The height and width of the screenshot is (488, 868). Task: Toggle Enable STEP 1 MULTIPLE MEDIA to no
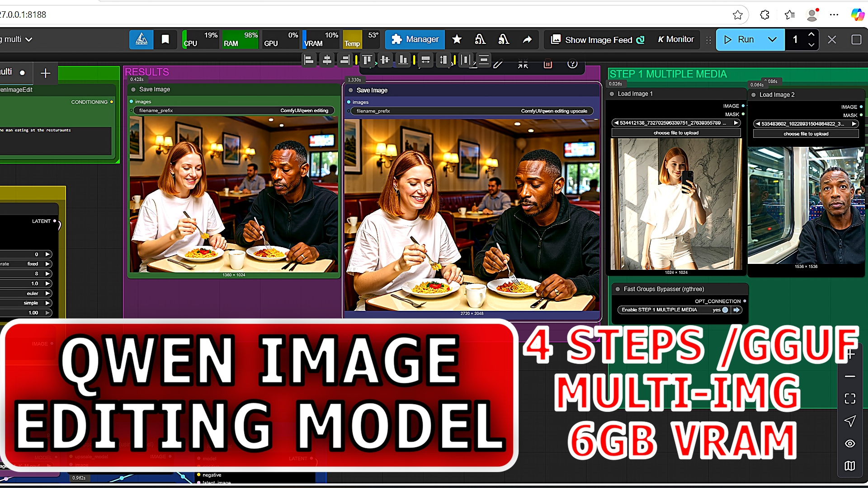point(724,310)
